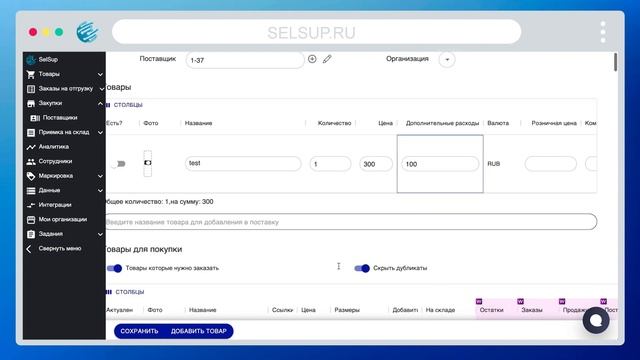The image size is (640, 360).
Task: Open the Мои организации menu item
Action: click(62, 220)
